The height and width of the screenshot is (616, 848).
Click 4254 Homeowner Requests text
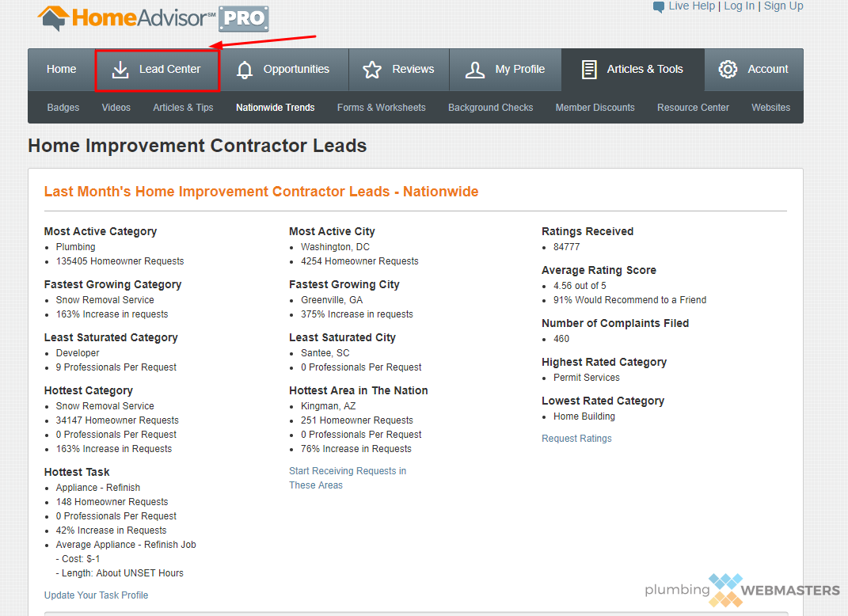tap(359, 260)
